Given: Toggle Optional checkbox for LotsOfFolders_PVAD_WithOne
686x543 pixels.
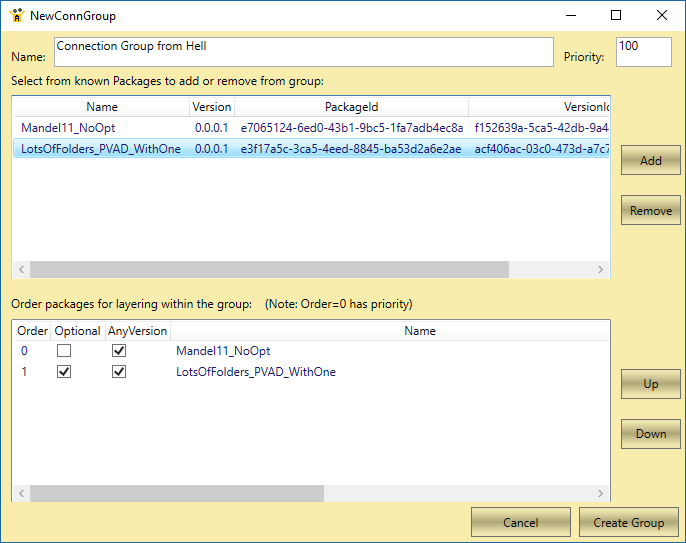Looking at the screenshot, I should click(x=64, y=371).
